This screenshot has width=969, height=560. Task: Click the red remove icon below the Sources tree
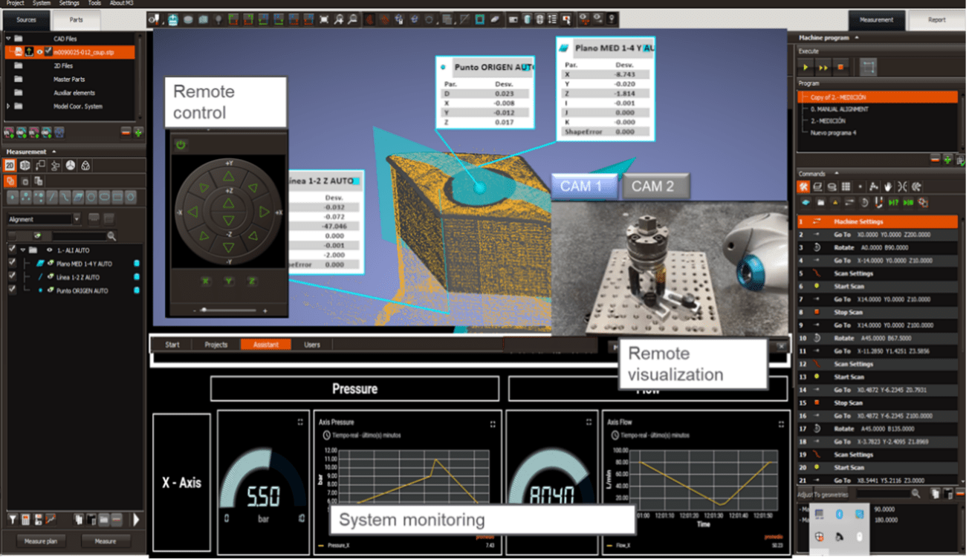(x=126, y=133)
